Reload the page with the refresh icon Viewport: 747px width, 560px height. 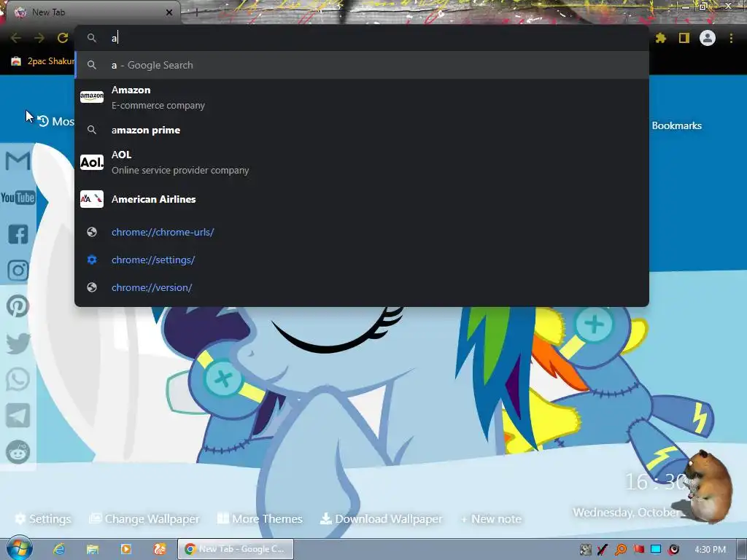(63, 38)
